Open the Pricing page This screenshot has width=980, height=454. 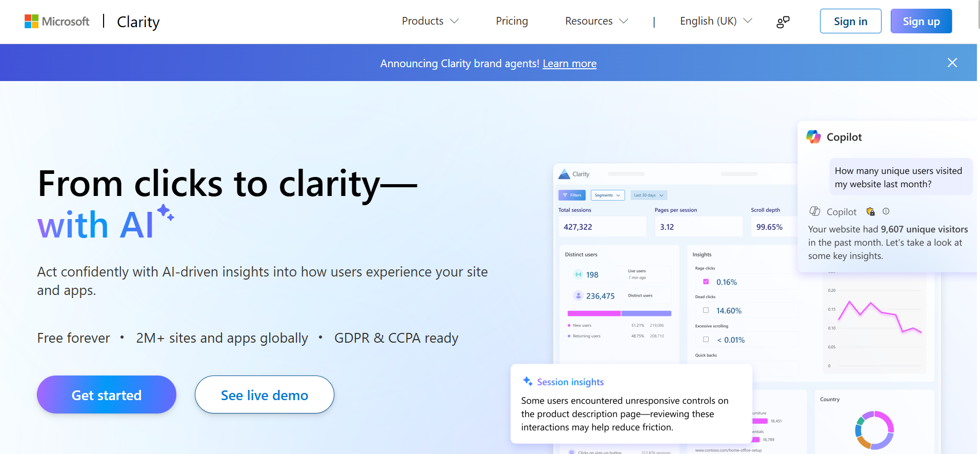point(512,21)
